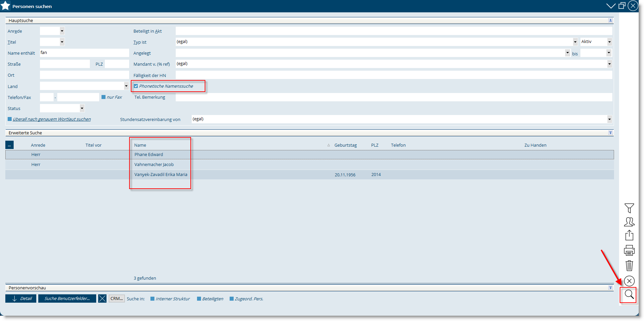Toggle the nur Fax checkbox
This screenshot has height=321, width=644.
[x=104, y=97]
